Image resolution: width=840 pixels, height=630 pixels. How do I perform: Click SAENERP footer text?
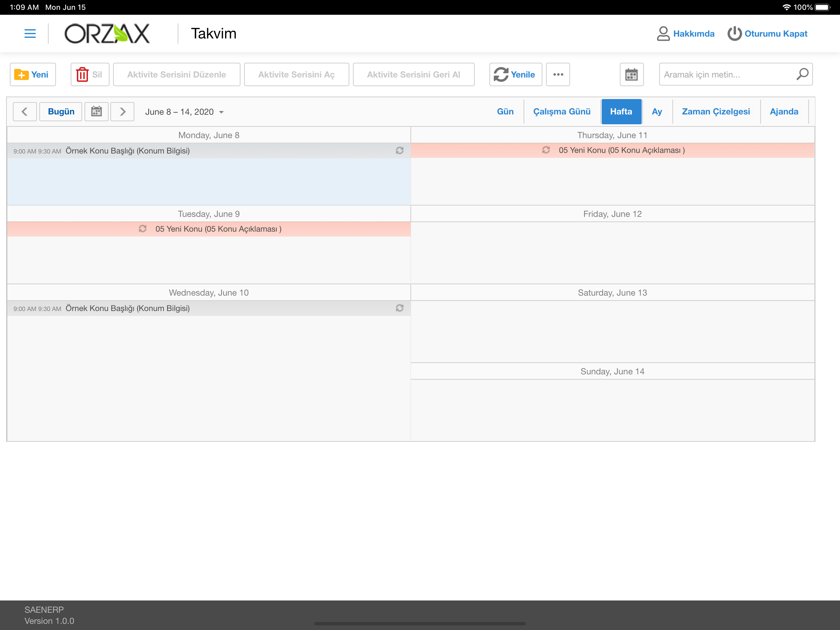point(44,610)
